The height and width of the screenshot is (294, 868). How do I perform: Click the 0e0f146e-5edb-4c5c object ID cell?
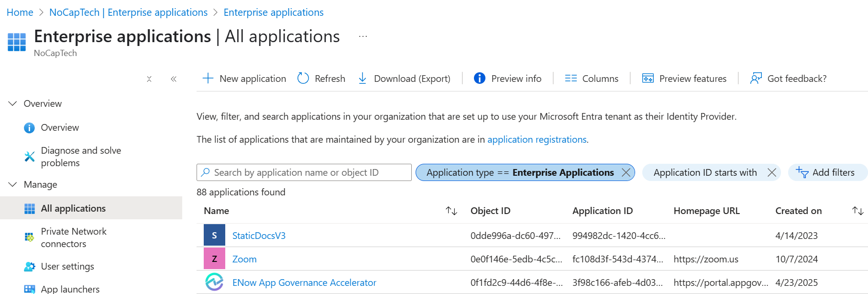pyautogui.click(x=516, y=259)
